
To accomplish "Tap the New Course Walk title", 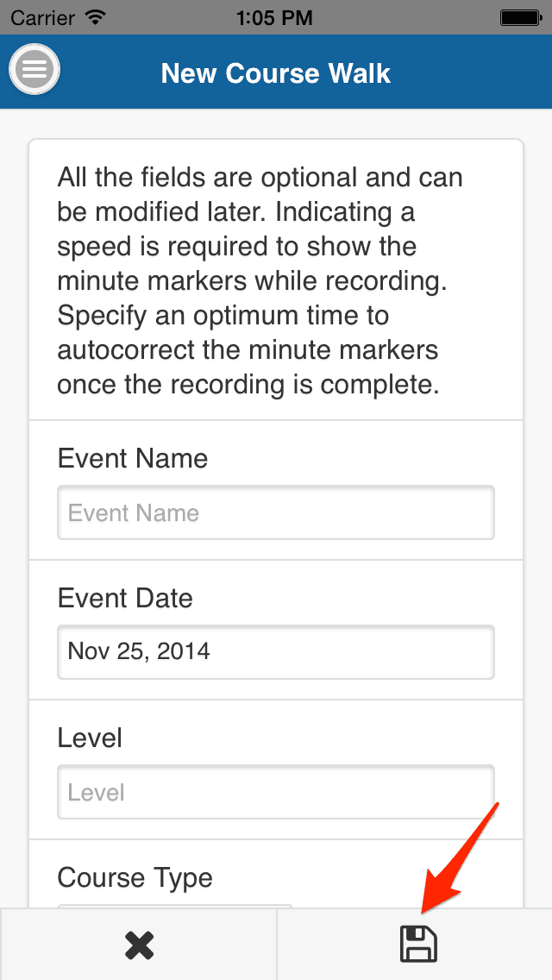I will (x=275, y=73).
